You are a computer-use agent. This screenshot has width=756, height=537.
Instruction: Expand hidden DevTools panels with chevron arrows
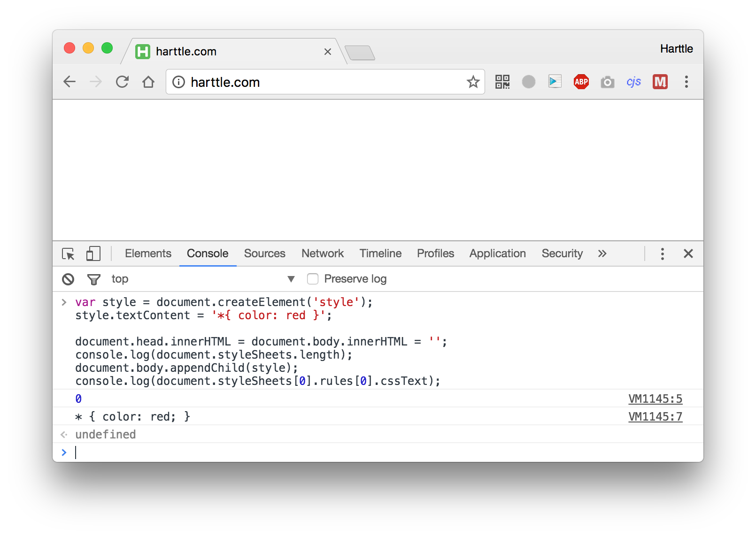pyautogui.click(x=602, y=253)
